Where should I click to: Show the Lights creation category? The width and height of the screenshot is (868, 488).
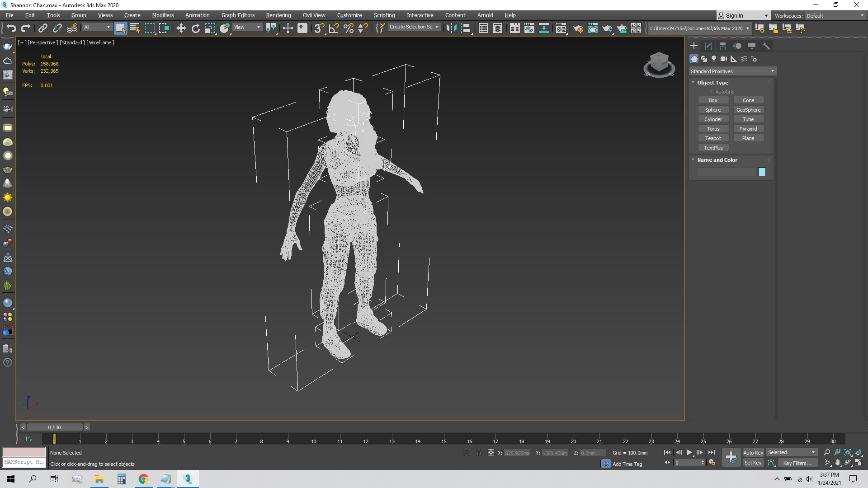(714, 59)
